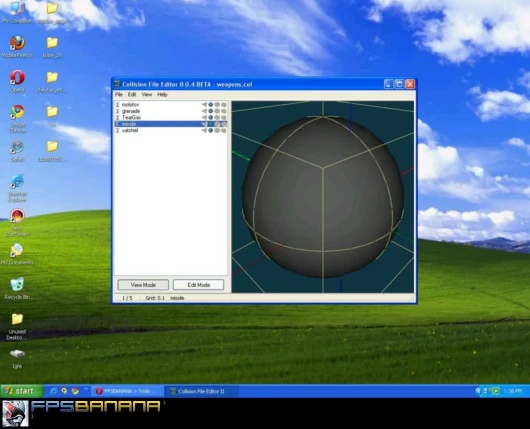The image size is (530, 429).
Task: Switch to the FPSBANANA Opera taskbar button
Action: coord(127,391)
